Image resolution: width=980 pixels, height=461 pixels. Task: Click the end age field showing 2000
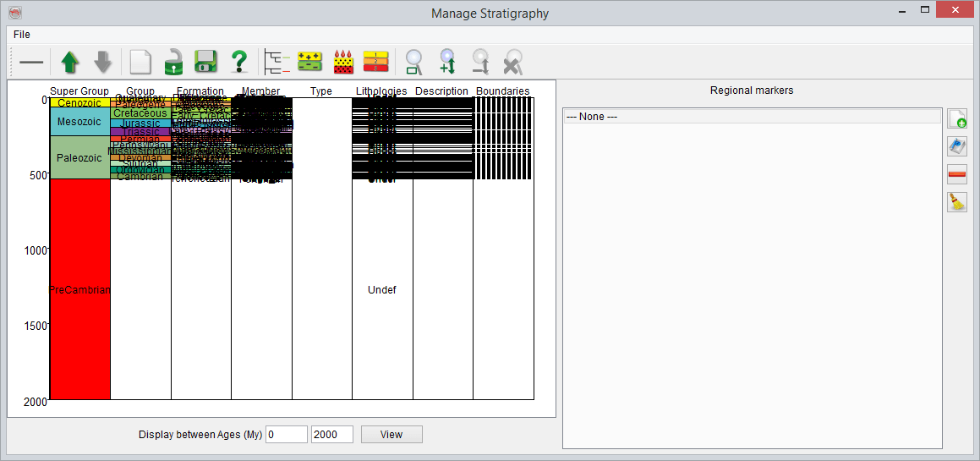click(x=331, y=435)
